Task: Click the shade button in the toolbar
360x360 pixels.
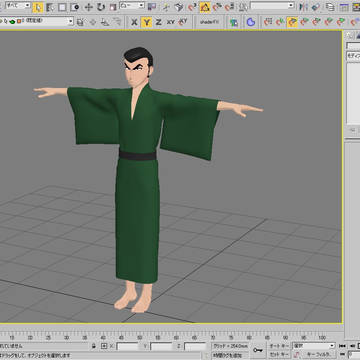Action: point(209,22)
